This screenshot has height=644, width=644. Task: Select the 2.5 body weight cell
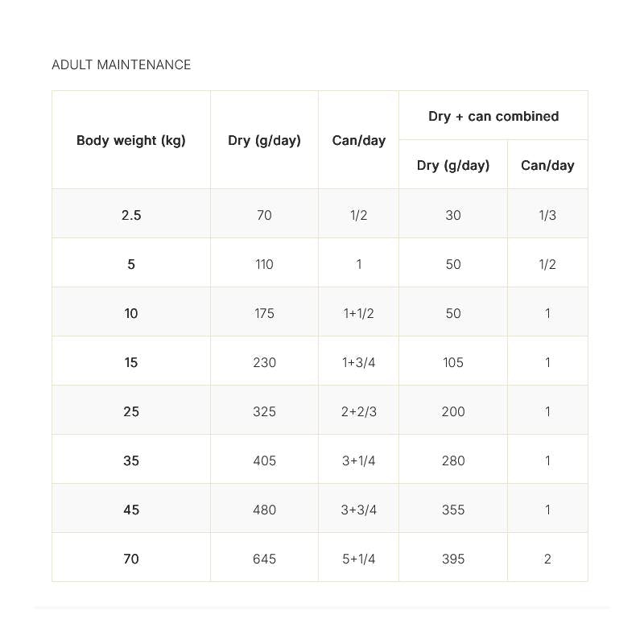(131, 215)
